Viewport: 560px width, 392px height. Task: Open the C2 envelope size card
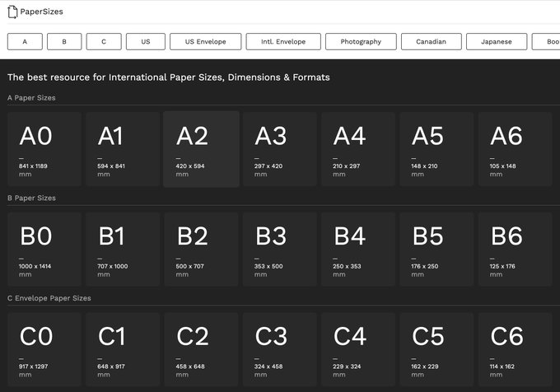[201, 350]
